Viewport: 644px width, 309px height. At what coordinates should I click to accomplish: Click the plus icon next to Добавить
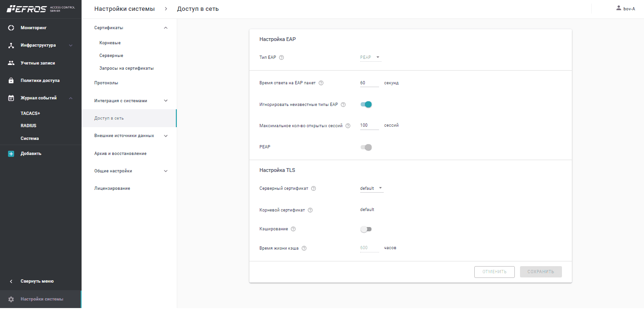pos(11,154)
